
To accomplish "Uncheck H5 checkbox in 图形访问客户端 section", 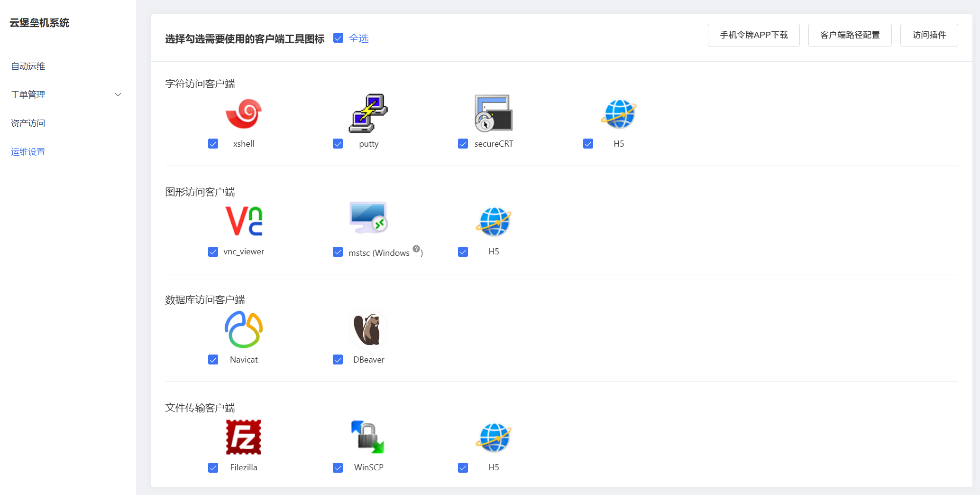I will (463, 252).
